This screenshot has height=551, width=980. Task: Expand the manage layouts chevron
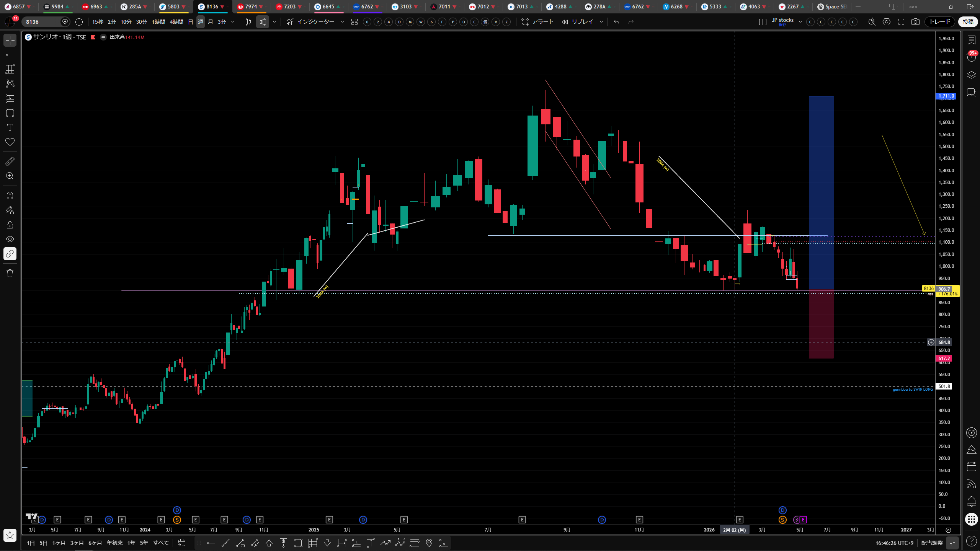[x=800, y=22]
